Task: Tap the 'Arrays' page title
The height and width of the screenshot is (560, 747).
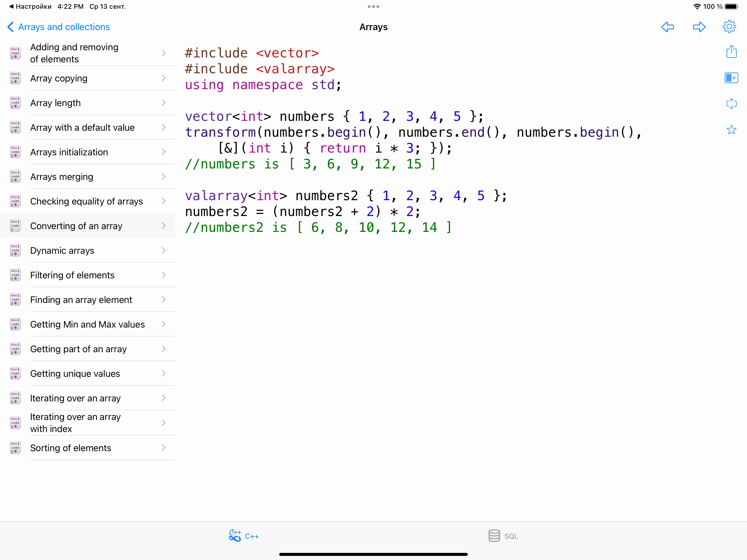Action: pyautogui.click(x=373, y=27)
